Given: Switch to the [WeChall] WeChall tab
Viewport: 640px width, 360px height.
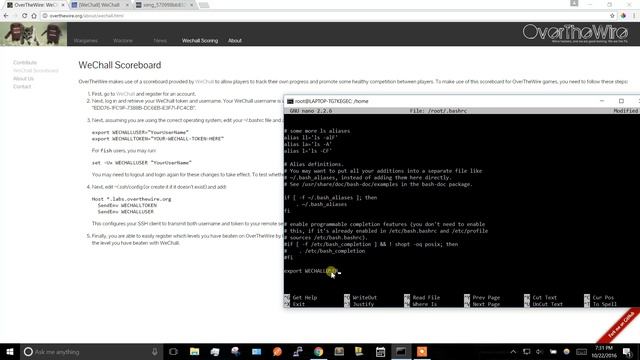Looking at the screenshot, I should (x=100, y=5).
